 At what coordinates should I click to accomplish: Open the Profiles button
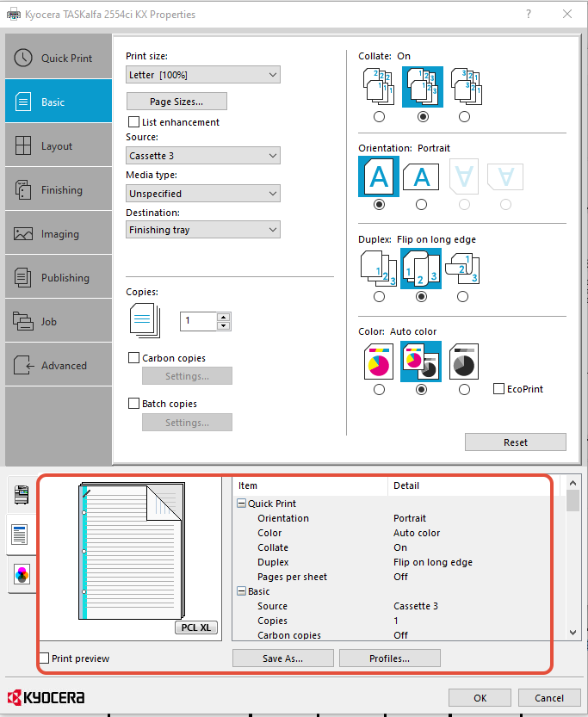(390, 658)
